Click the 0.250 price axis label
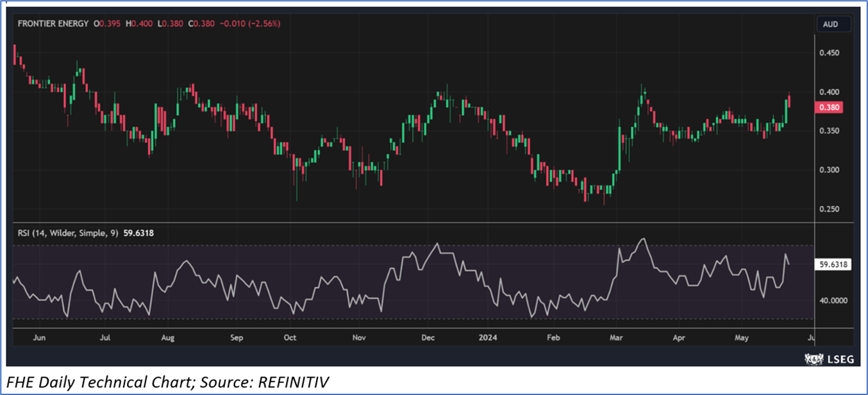Viewport: 868px width, 395px height. click(x=830, y=209)
